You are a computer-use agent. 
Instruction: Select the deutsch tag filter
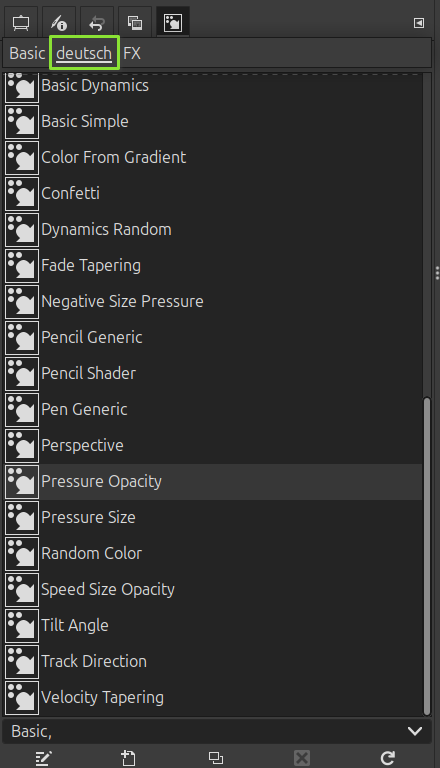(84, 53)
